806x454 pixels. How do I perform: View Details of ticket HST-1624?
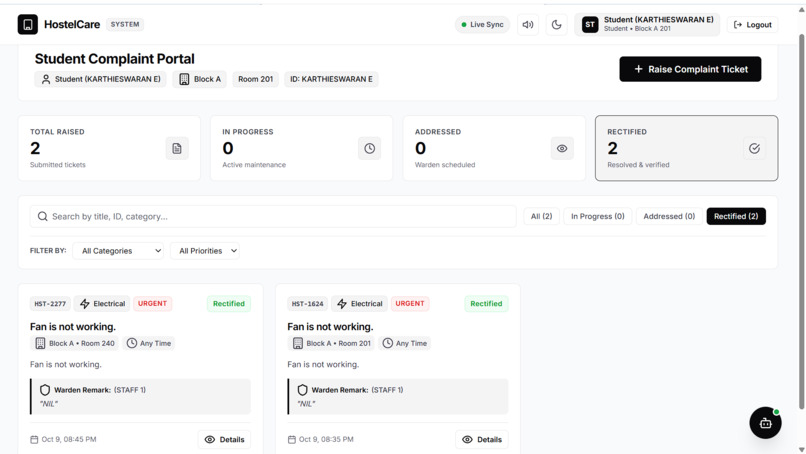[x=482, y=440]
